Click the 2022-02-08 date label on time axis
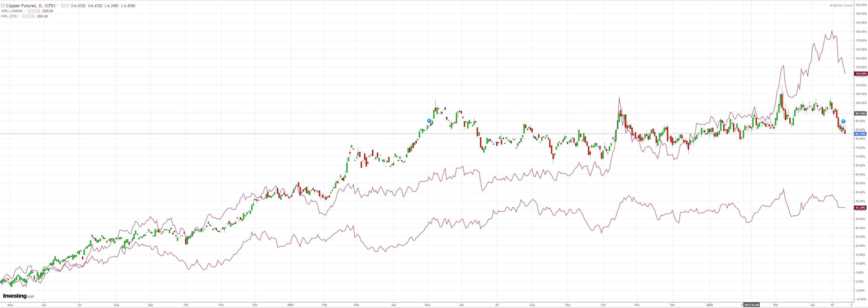 (752, 305)
